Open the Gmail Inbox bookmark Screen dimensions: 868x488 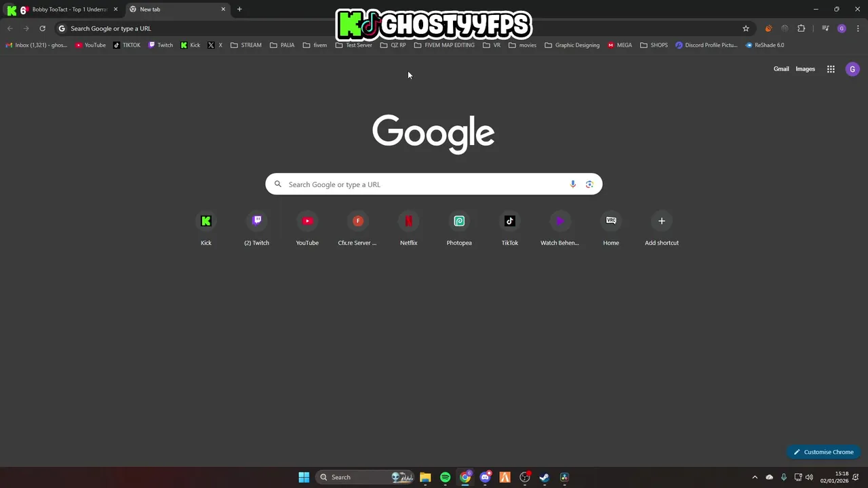point(37,45)
